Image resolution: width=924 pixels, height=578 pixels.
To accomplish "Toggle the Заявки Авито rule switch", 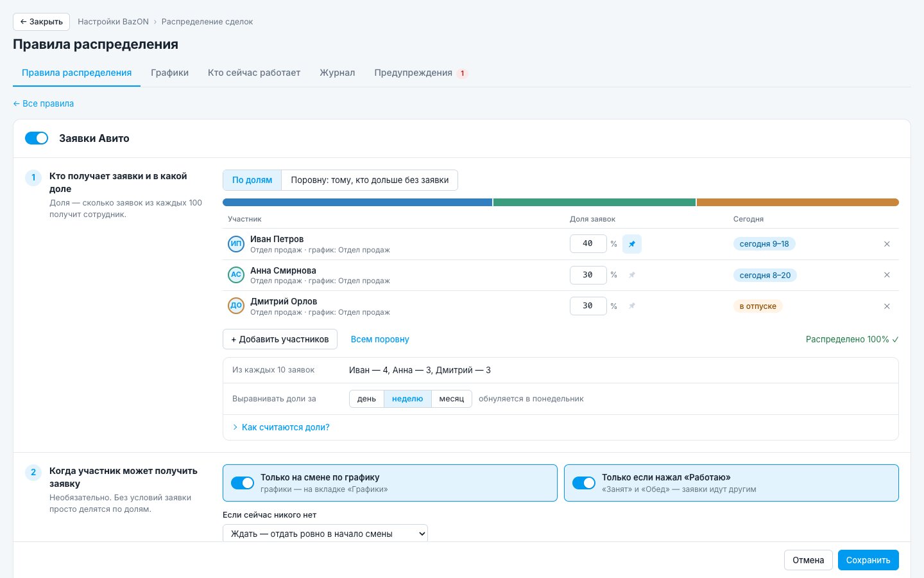I will tap(37, 138).
